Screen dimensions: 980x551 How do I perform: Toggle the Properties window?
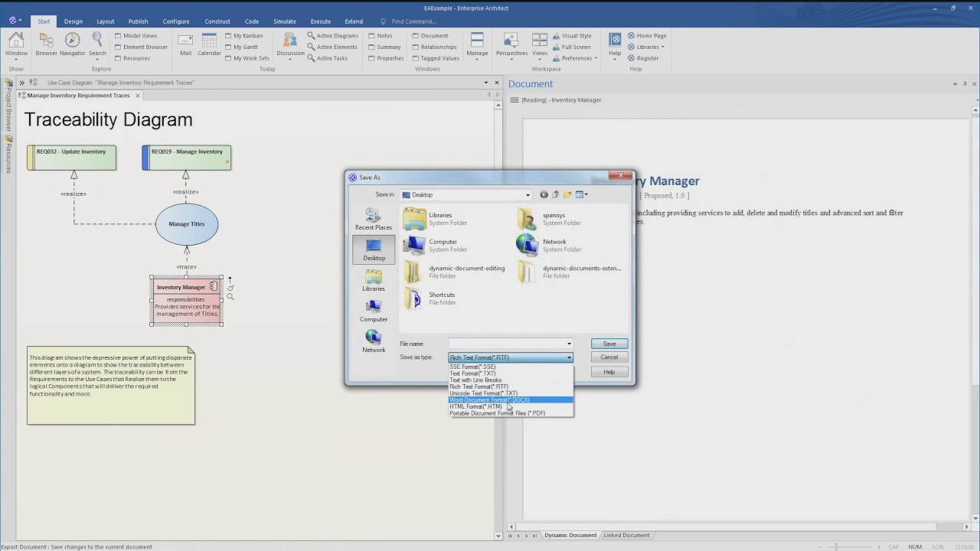tap(385, 58)
